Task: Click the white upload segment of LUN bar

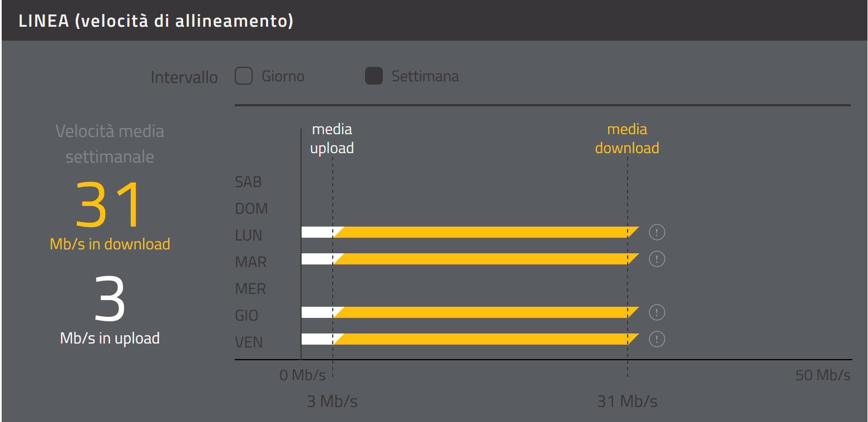Action: 316,232
